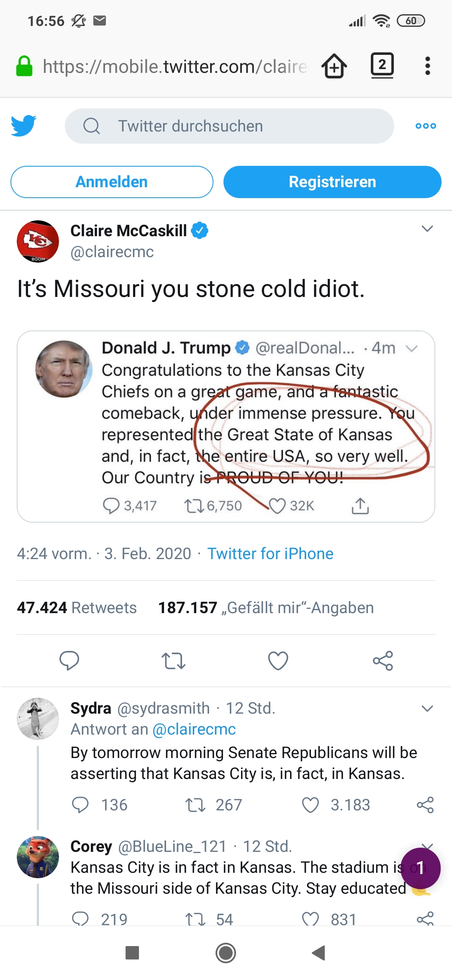
Task: Expand options chevron on Sydra's reply
Action: pos(427,709)
